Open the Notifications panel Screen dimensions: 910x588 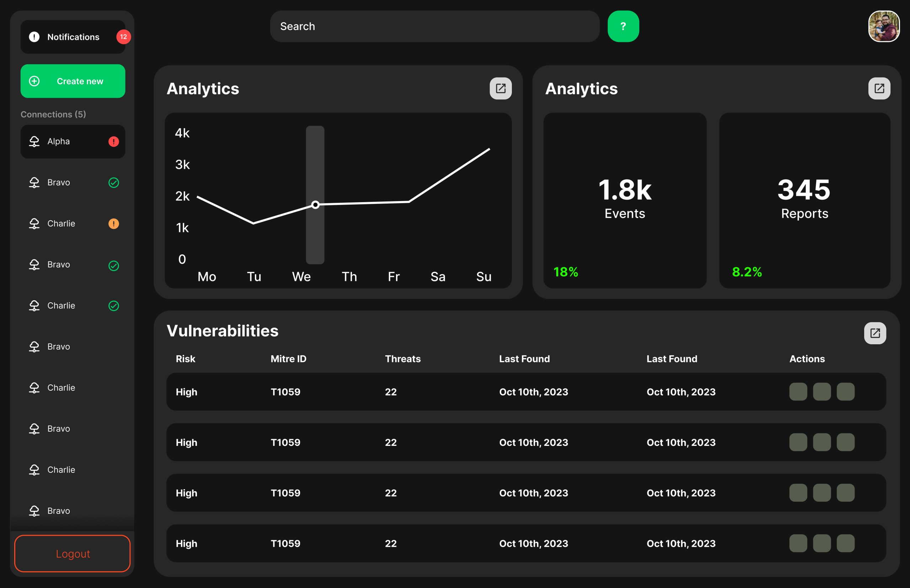pos(73,37)
